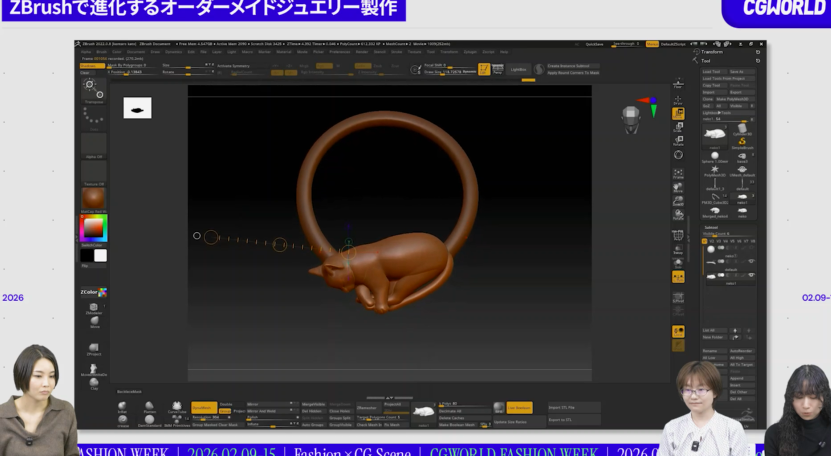Open the Texture Off slot
Viewport: 831px width, 456px height.
pyautogui.click(x=93, y=172)
